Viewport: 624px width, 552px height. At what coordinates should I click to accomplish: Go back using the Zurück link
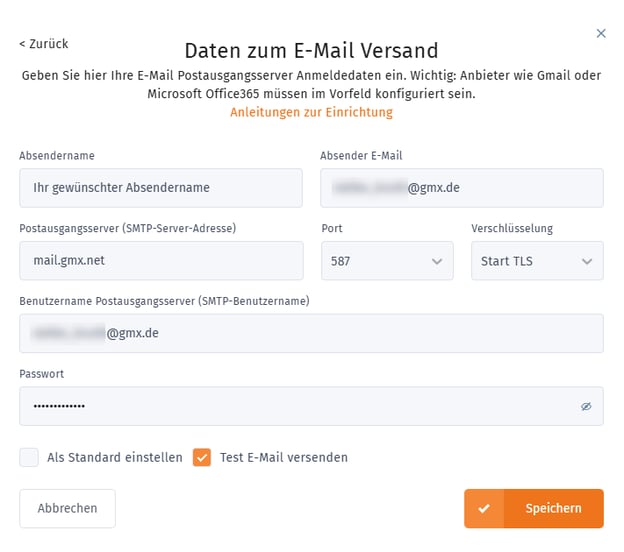click(43, 44)
